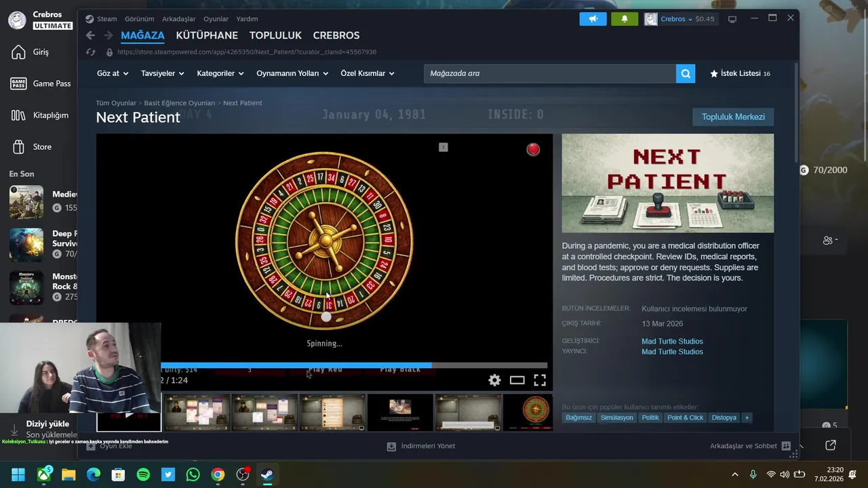Click the Steam page vertical scrollbar
The height and width of the screenshot is (488, 868).
tap(796, 112)
